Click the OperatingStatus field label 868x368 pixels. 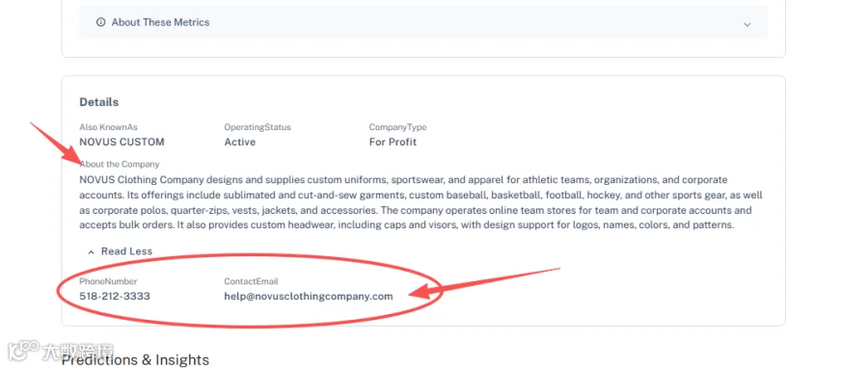pyautogui.click(x=258, y=127)
